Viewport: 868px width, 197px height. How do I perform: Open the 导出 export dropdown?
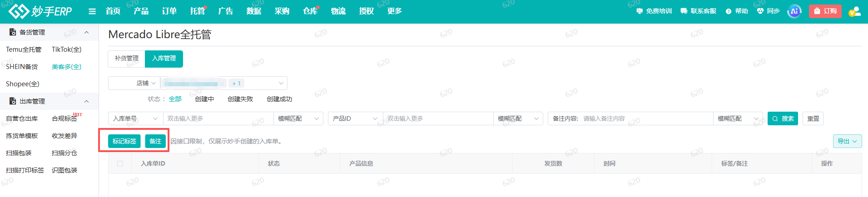click(848, 141)
